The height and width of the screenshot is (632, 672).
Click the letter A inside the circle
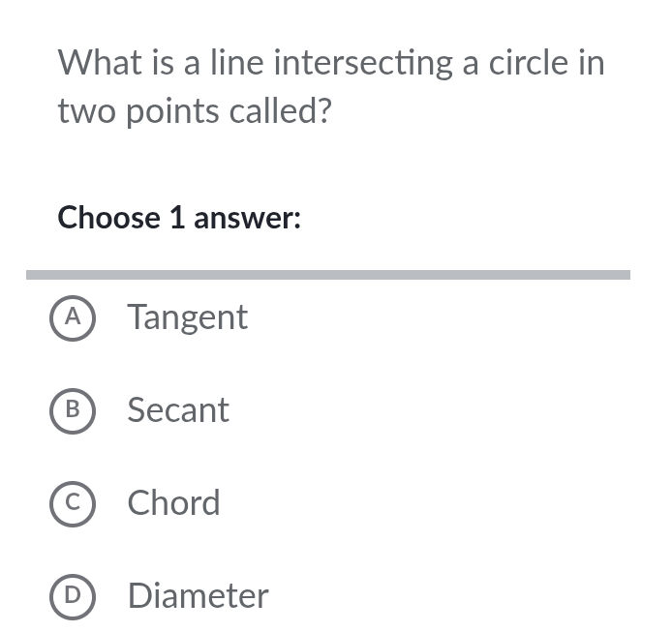72,317
